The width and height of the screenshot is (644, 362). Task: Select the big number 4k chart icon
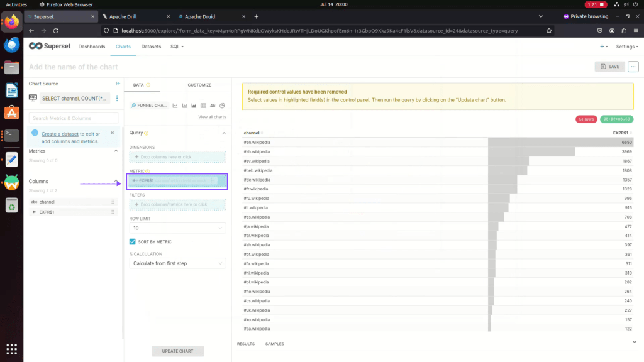[x=213, y=106]
